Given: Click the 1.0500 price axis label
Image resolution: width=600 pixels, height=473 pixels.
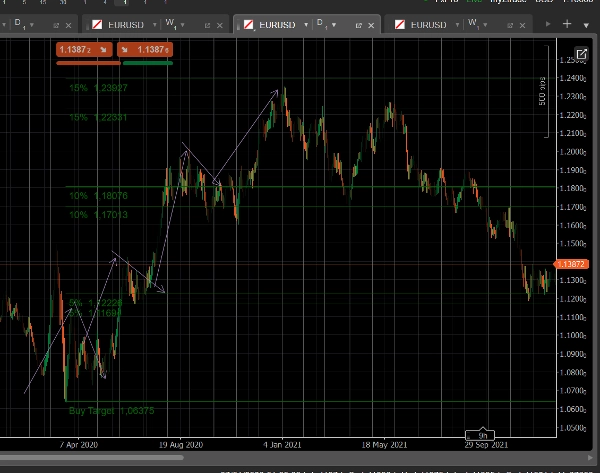Looking at the screenshot, I should click(572, 428).
